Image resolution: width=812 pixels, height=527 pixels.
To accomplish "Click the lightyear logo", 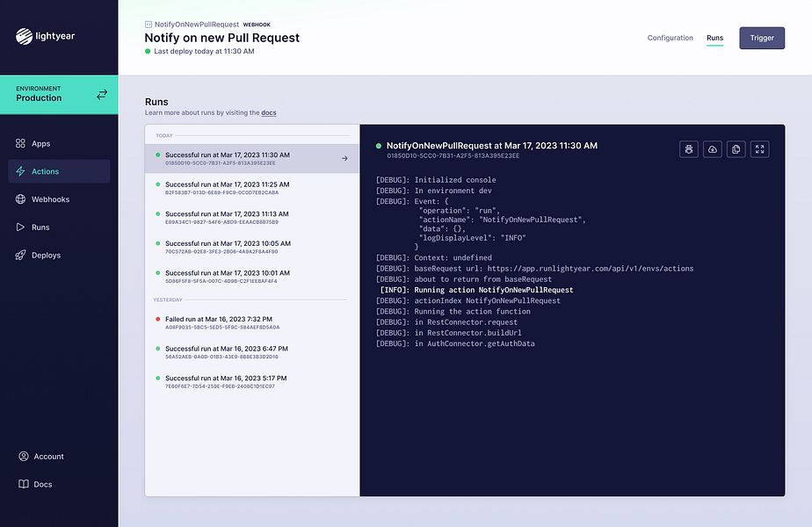I will [45, 36].
